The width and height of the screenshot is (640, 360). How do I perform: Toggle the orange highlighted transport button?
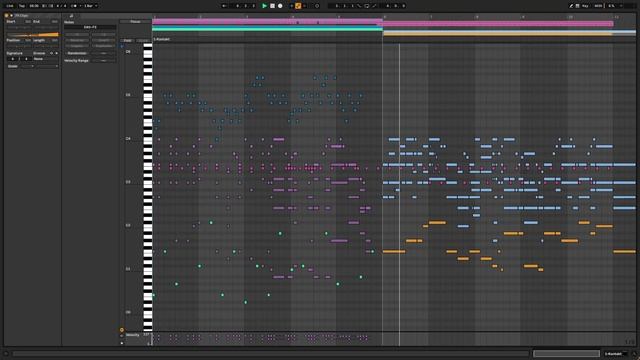point(298,6)
